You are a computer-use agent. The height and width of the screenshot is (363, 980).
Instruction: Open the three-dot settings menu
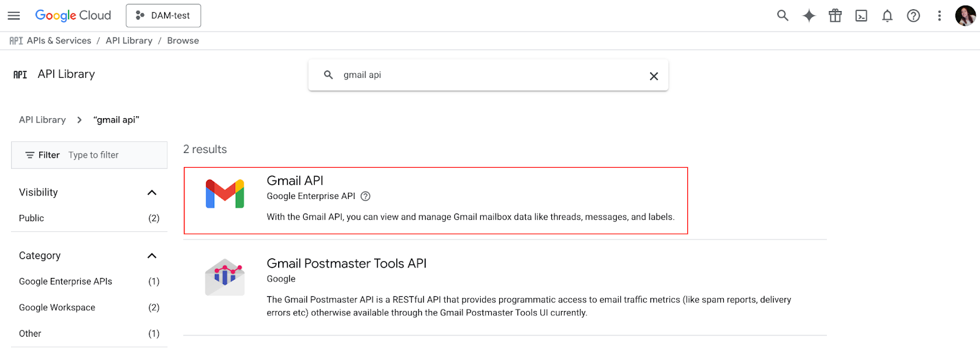[x=940, y=16]
